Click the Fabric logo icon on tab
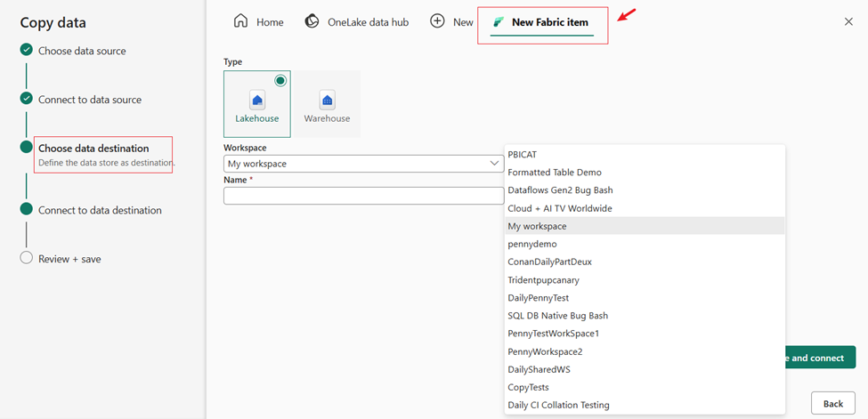The height and width of the screenshot is (419, 868). [499, 22]
